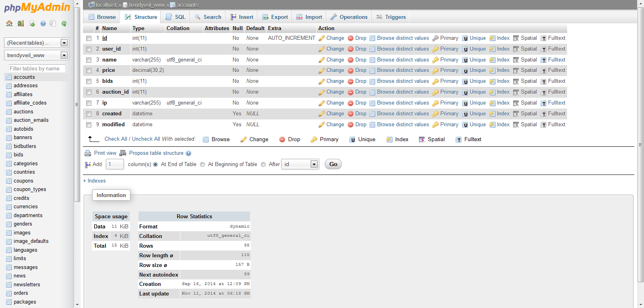Select At Beginning of Table radio

pyautogui.click(x=202, y=164)
